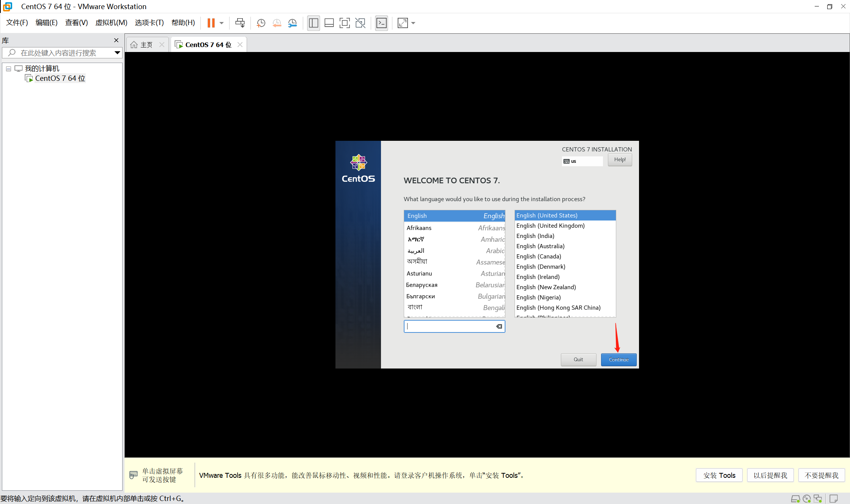
Task: Toggle Unity mode
Action: (360, 23)
